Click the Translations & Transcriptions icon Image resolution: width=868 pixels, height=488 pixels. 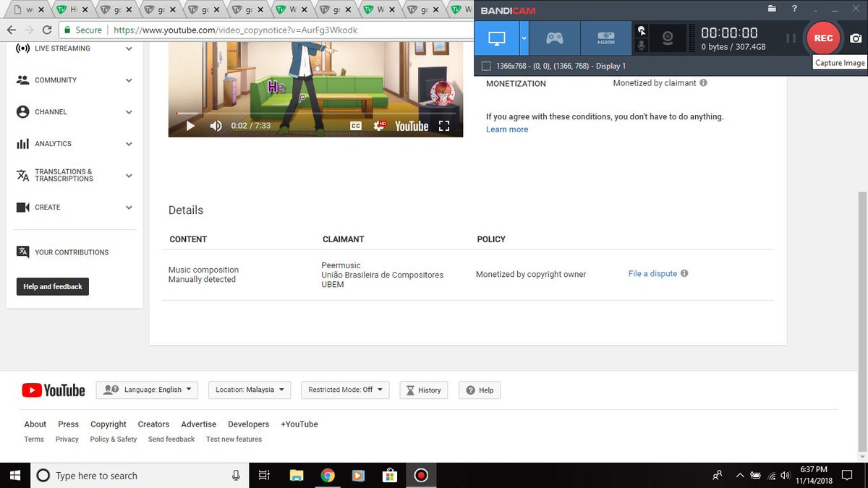coord(22,176)
